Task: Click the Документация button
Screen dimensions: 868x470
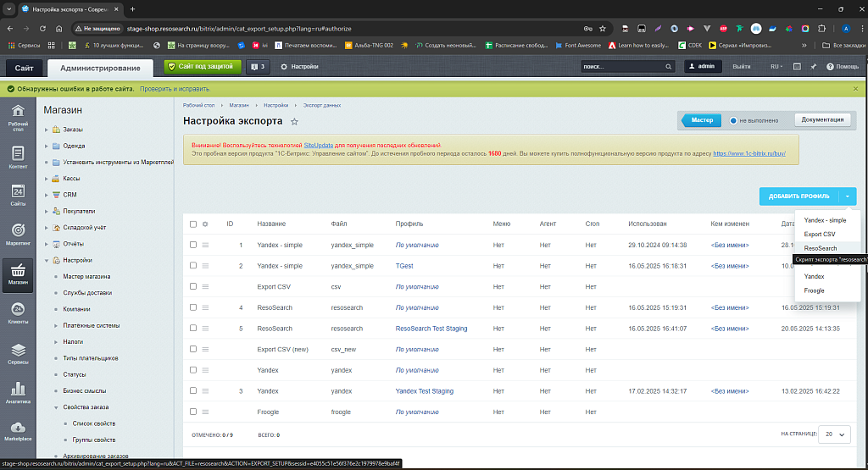Action: click(822, 120)
